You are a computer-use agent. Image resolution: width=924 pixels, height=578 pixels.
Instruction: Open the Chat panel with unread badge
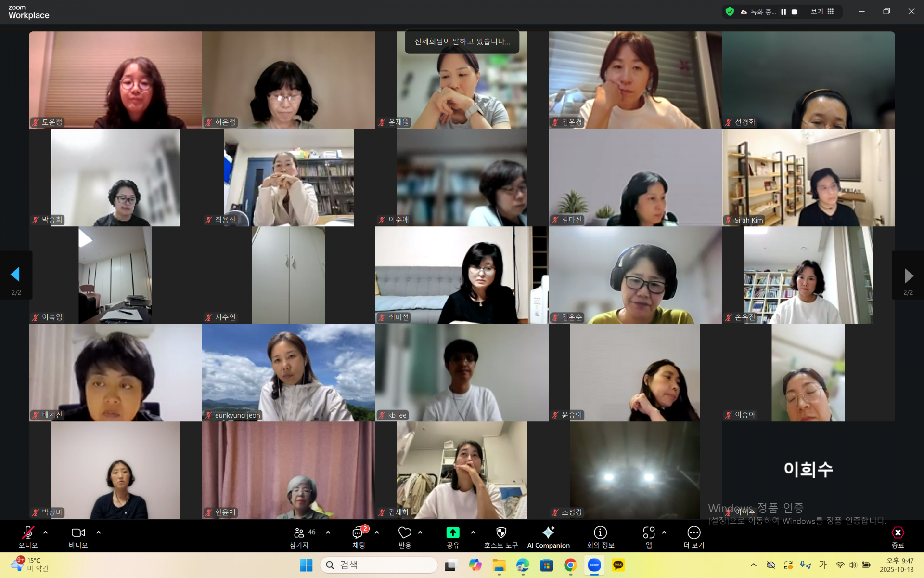(x=359, y=533)
